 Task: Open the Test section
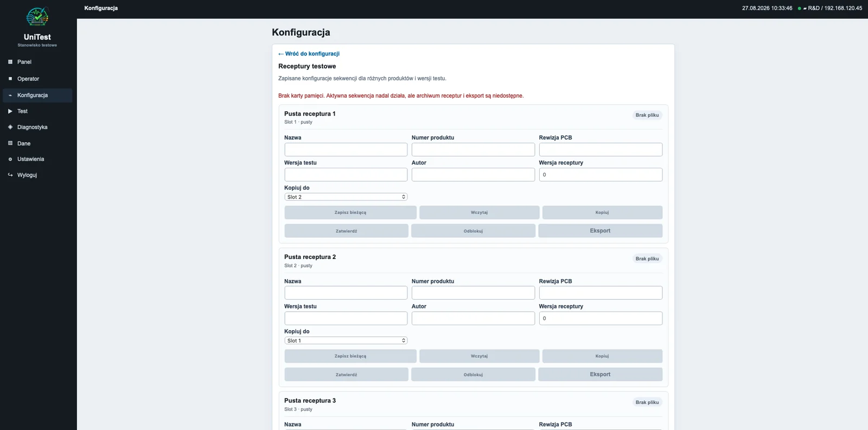point(37,111)
